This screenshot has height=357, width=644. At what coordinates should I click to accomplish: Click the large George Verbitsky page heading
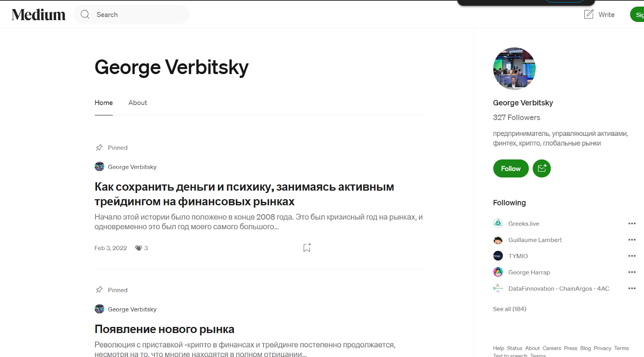(171, 67)
